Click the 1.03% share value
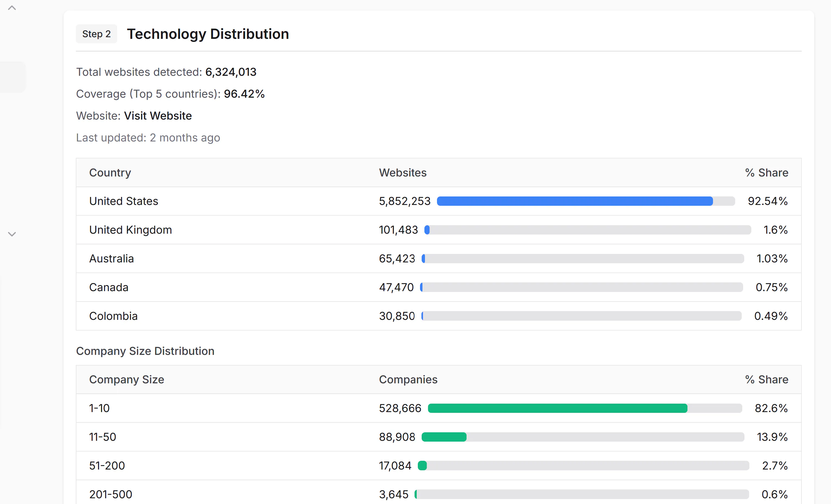This screenshot has height=504, width=831. [772, 259]
